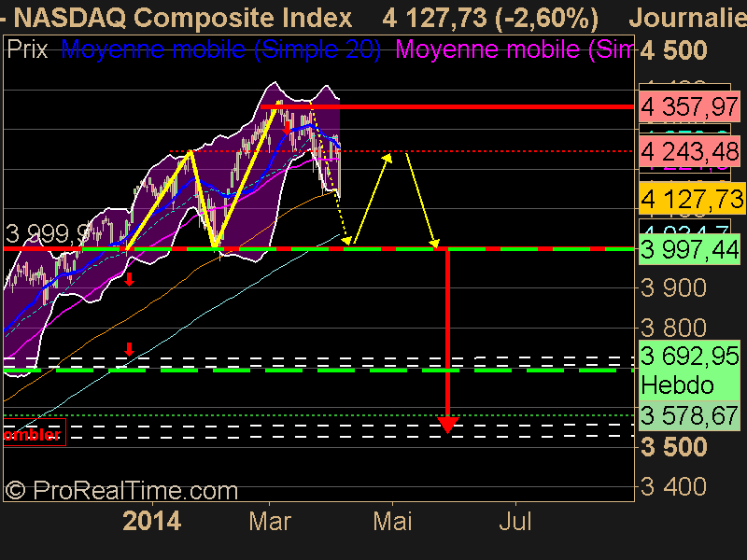Screen dimensions: 747x560
Task: Click the green 3 578,67 price tag
Action: (689, 415)
